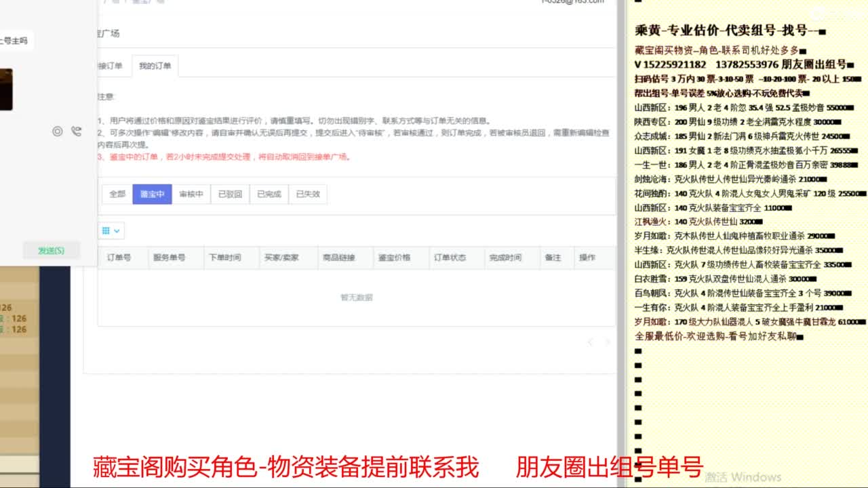The height and width of the screenshot is (488, 868).
Task: Go to the next page arrow below the table
Action: (x=607, y=342)
